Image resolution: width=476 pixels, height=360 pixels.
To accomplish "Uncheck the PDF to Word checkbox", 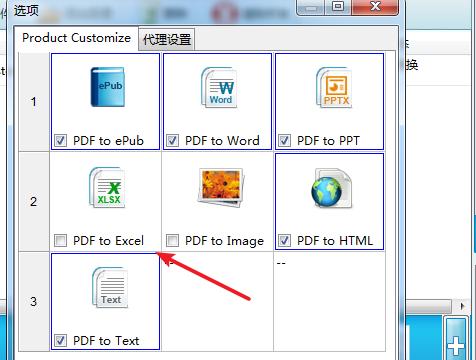I will click(x=172, y=140).
